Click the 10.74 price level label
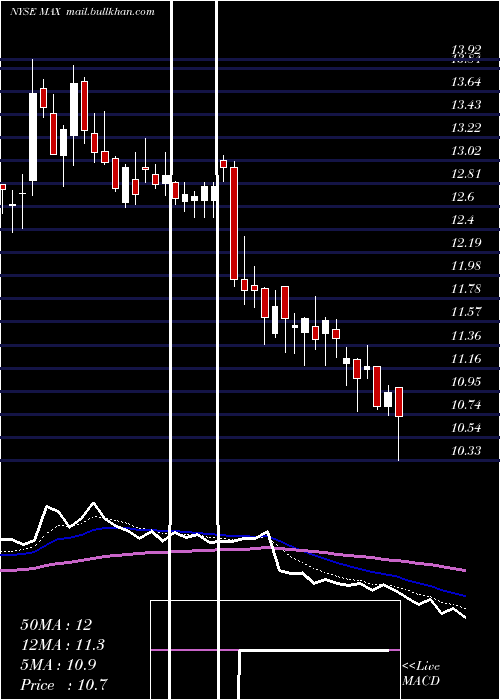 click(466, 404)
